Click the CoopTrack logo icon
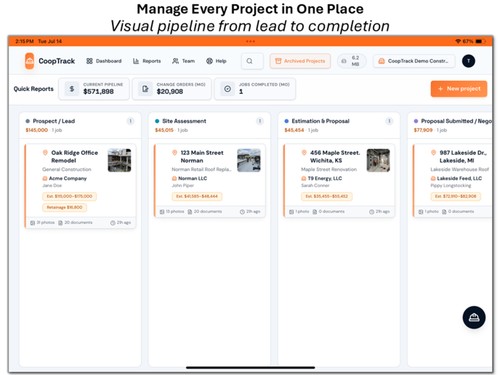 (29, 61)
